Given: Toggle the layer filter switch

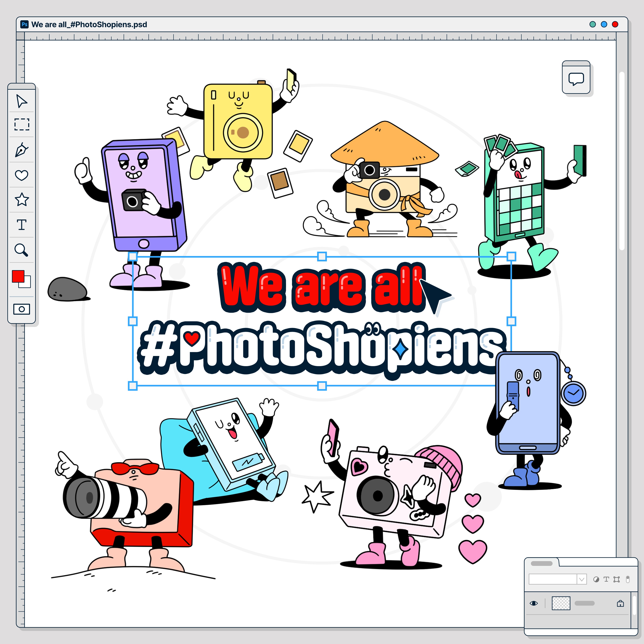Looking at the screenshot, I should pos(628,579).
